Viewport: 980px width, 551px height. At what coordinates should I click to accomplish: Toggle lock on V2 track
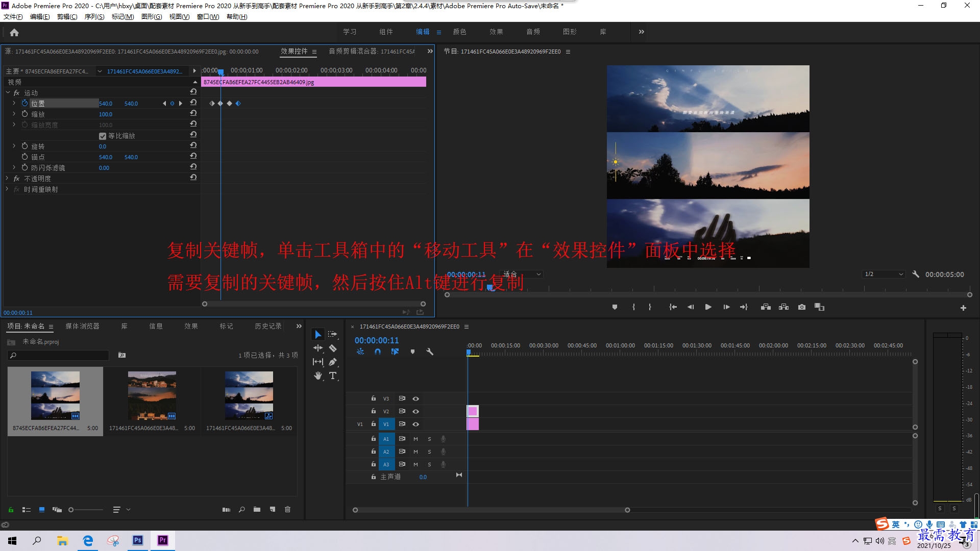click(x=373, y=411)
